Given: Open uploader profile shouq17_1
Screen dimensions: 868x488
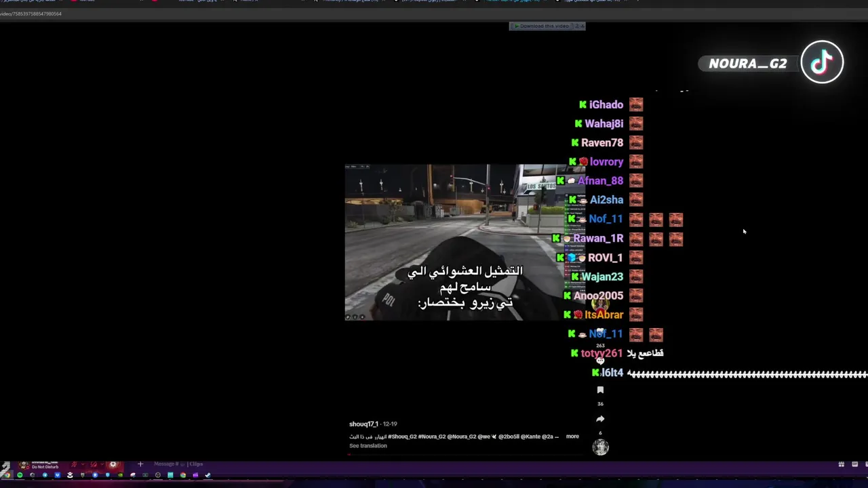Looking at the screenshot, I should [x=363, y=424].
